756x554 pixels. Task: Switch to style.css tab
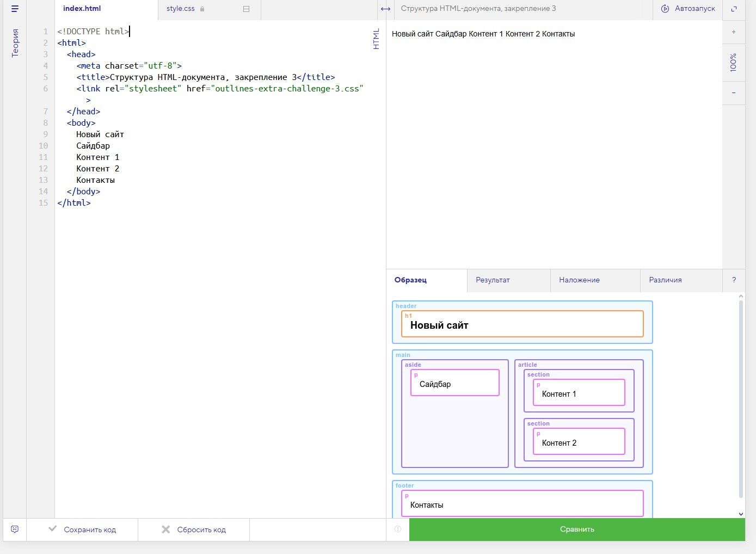(x=181, y=9)
